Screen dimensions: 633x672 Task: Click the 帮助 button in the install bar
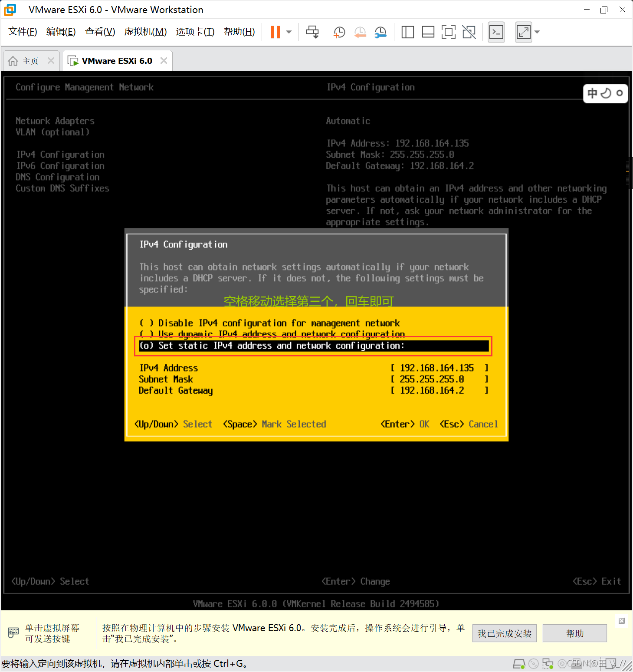pyautogui.click(x=575, y=633)
